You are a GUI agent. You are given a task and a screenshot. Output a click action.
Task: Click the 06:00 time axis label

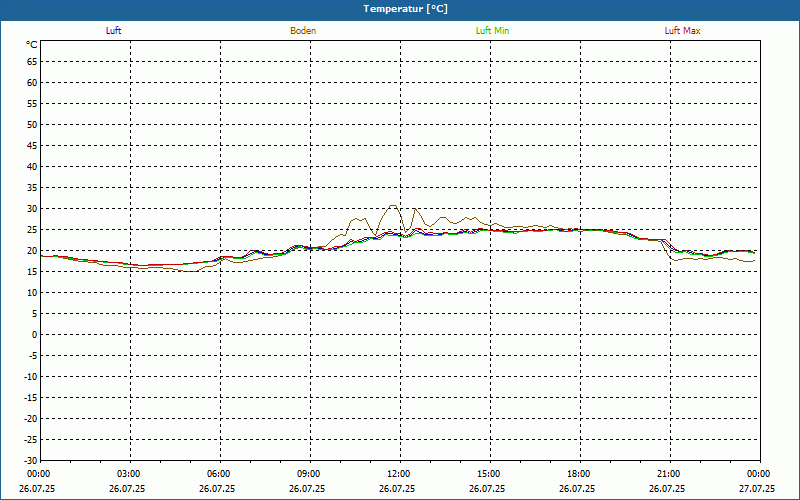[x=218, y=474]
